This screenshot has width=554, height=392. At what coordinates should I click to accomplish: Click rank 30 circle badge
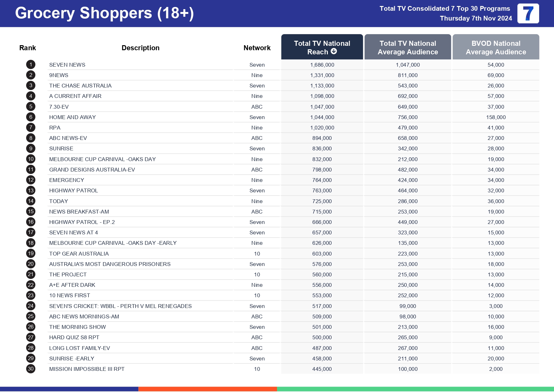(31, 369)
